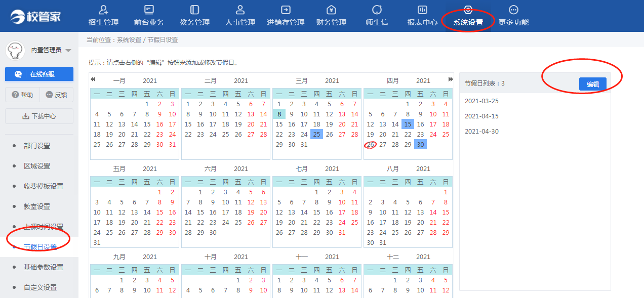Click 系统设置 in the breadcrumb
This screenshot has height=298, width=644.
click(x=129, y=40)
